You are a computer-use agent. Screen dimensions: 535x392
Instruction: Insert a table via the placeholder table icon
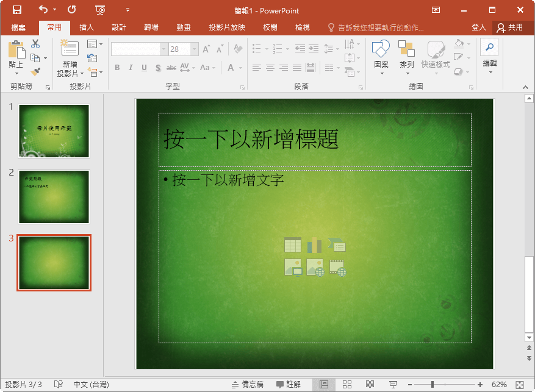point(292,245)
